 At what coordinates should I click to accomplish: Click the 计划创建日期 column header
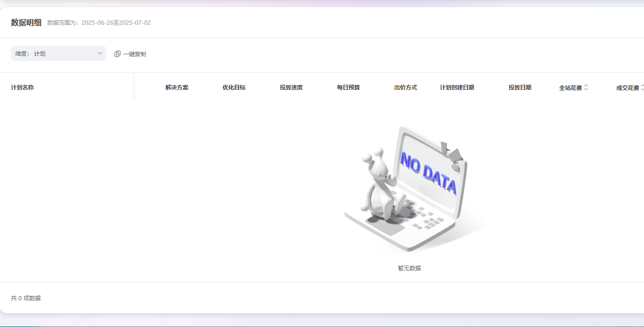457,88
